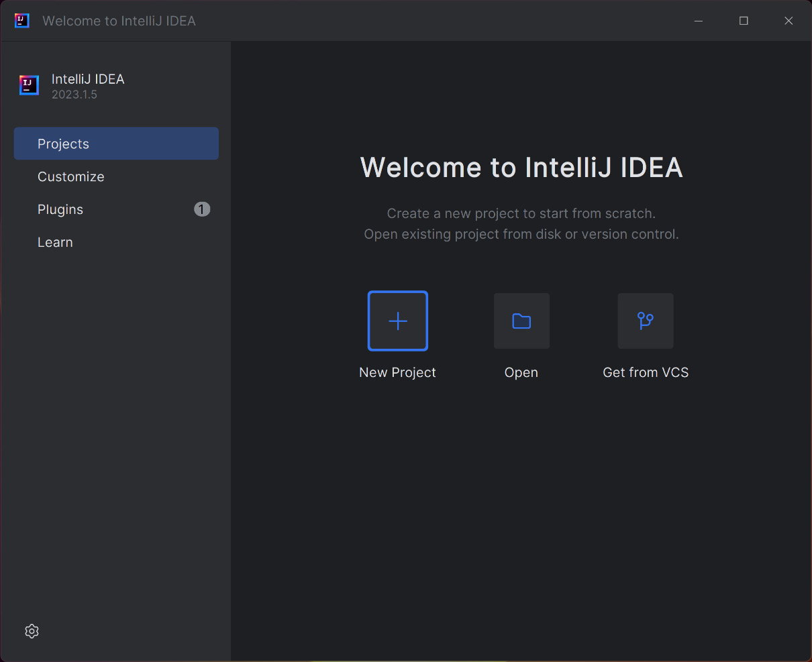
Task: Maximize the Welcome window
Action: [744, 21]
